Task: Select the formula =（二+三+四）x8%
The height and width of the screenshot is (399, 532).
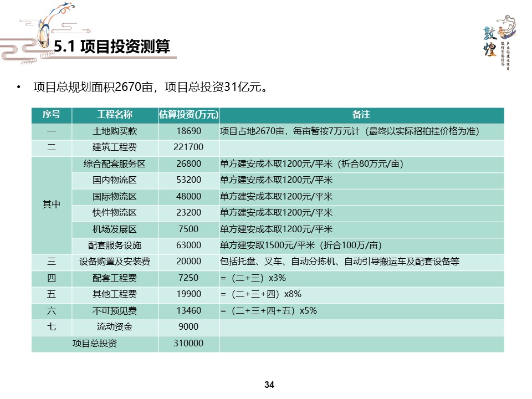Action: pyautogui.click(x=260, y=294)
